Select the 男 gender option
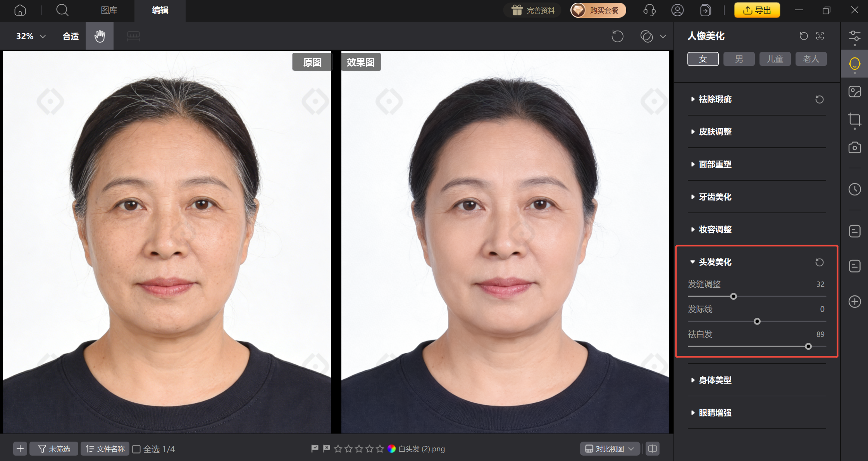868x461 pixels. coord(739,59)
